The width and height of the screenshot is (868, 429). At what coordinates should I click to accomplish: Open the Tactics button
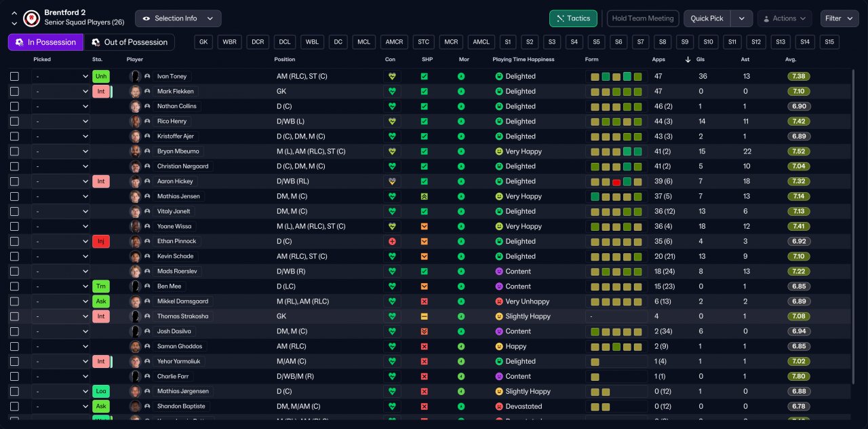coord(573,18)
